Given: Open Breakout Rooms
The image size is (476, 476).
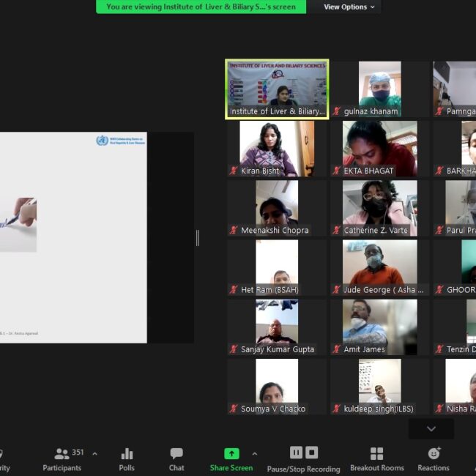Looking at the screenshot, I should coord(376,458).
